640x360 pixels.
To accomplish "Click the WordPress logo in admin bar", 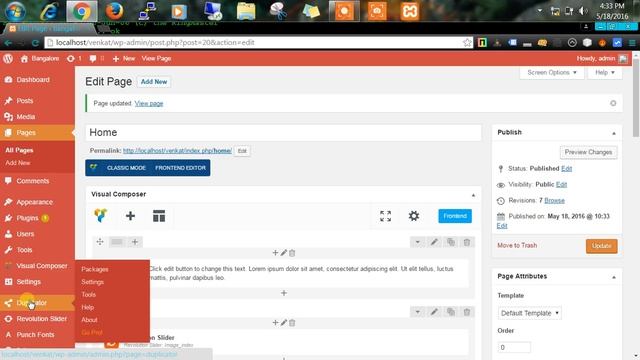I will [x=8, y=59].
